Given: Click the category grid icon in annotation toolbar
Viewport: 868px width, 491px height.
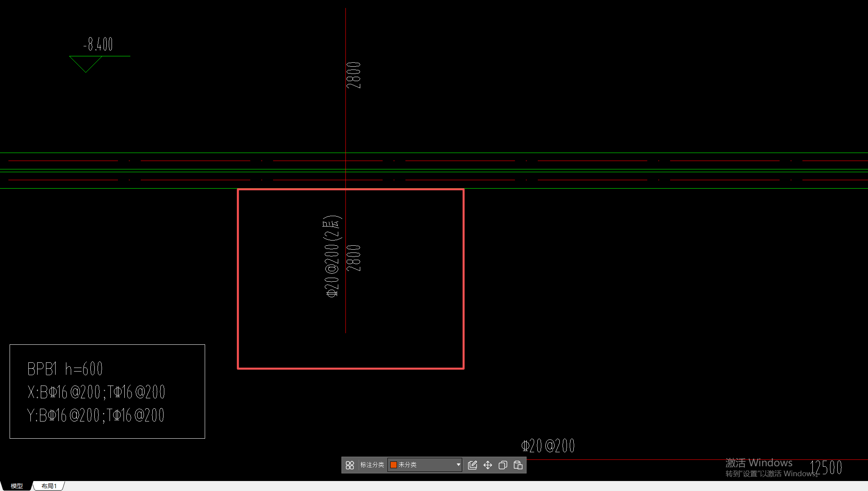Looking at the screenshot, I should (x=350, y=465).
